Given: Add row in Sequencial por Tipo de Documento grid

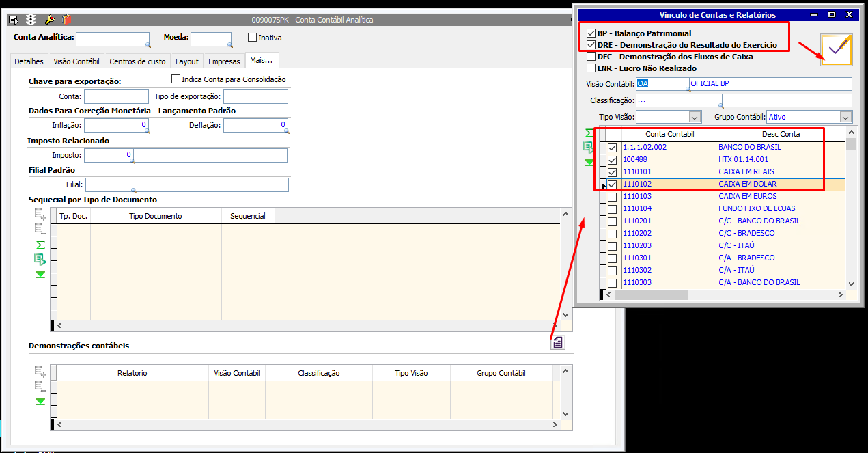Looking at the screenshot, I should pyautogui.click(x=40, y=215).
